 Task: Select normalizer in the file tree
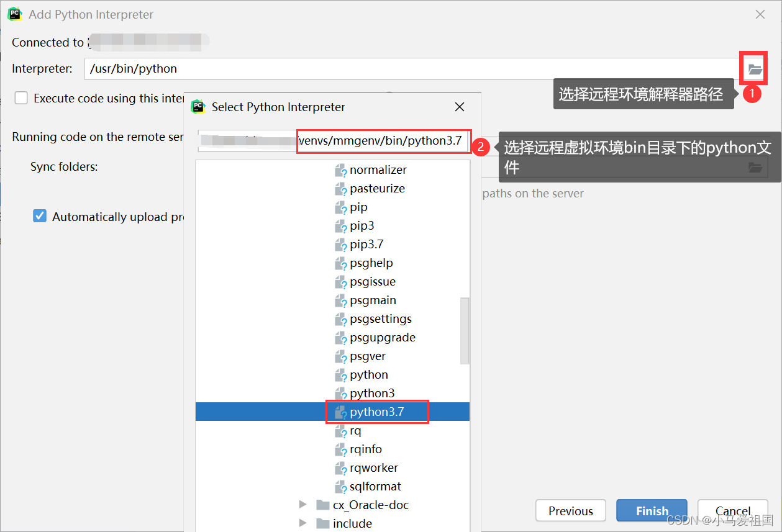point(378,170)
